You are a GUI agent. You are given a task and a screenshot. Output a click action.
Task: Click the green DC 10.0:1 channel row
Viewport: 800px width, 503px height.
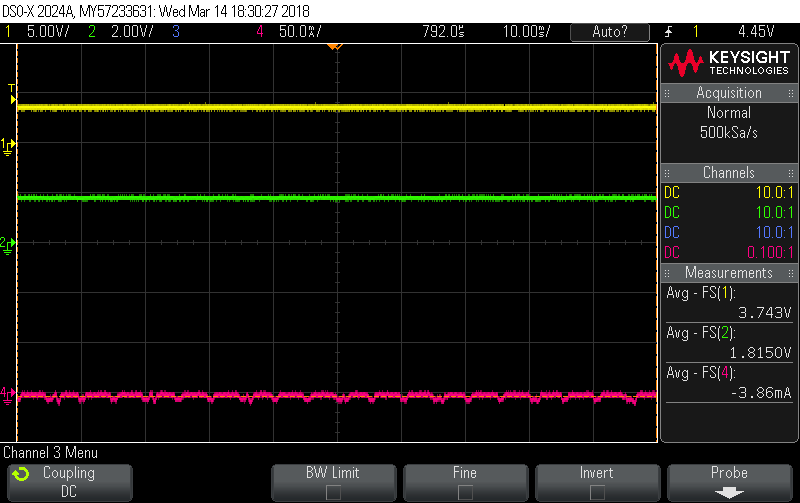pyautogui.click(x=729, y=212)
